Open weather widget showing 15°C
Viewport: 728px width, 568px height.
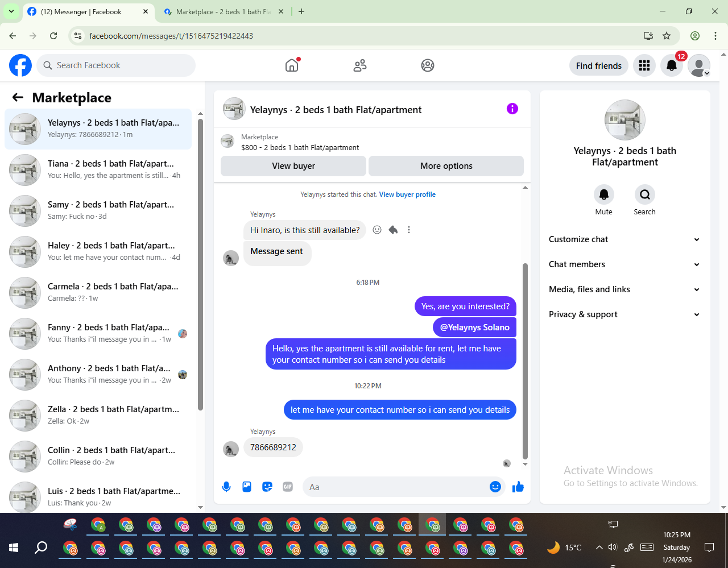tap(564, 548)
